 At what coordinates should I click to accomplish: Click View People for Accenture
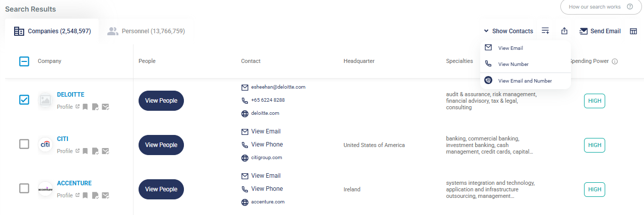(161, 189)
